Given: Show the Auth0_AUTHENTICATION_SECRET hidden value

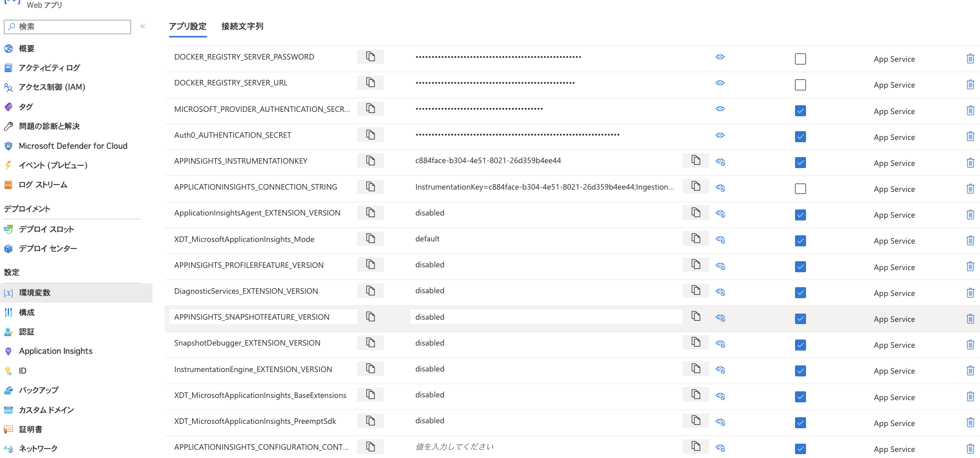Looking at the screenshot, I should coord(720,135).
